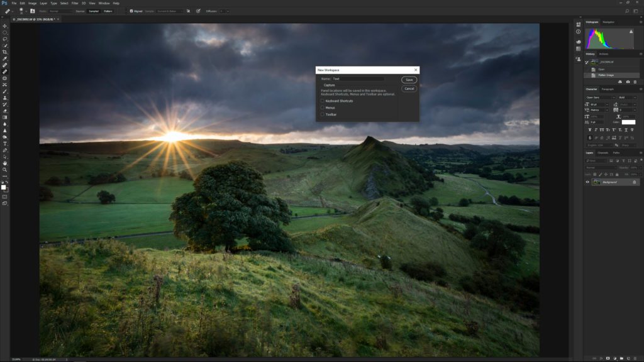
Task: Open the Bold font style dropdown
Action: (x=627, y=97)
